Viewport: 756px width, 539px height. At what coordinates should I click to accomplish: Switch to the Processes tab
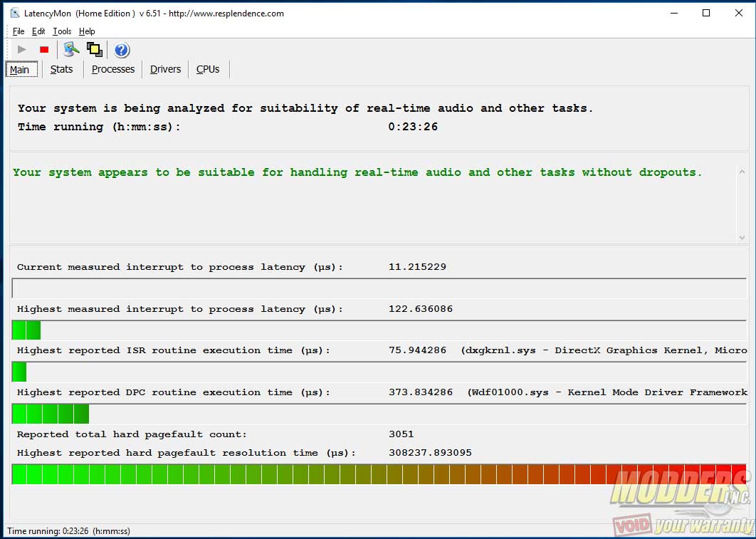pos(113,70)
